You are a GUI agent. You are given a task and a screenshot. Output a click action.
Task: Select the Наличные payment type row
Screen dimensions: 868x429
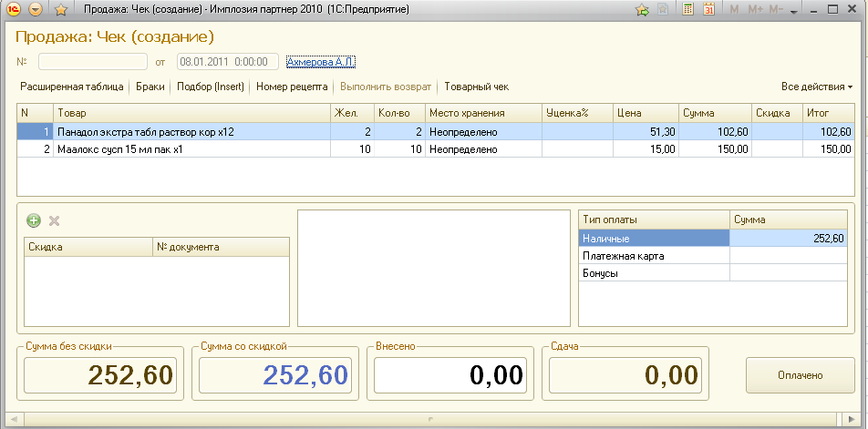tap(713, 239)
